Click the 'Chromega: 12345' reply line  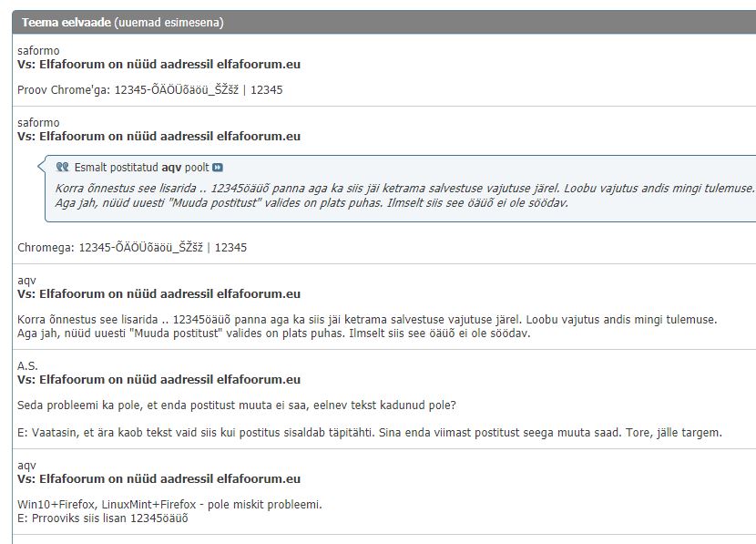(x=132, y=247)
